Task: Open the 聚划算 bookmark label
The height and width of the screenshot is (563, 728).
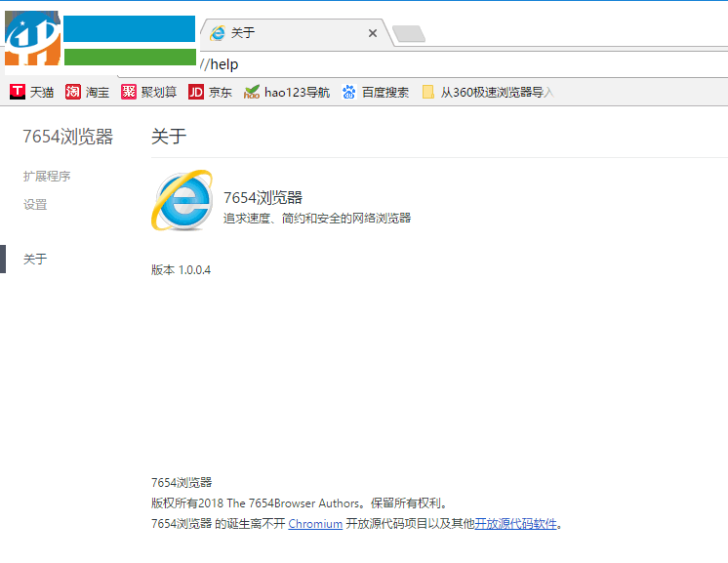Action: click(159, 93)
